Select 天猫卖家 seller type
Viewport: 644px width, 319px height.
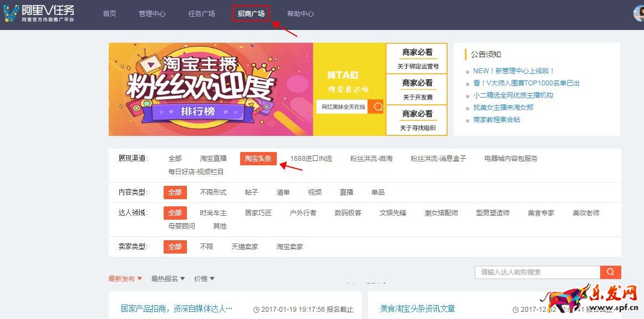[245, 247]
